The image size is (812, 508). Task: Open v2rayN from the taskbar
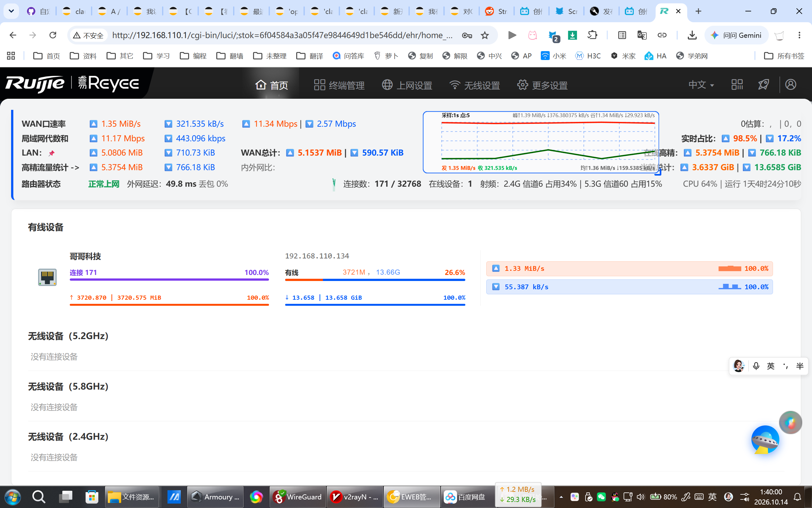(x=355, y=497)
